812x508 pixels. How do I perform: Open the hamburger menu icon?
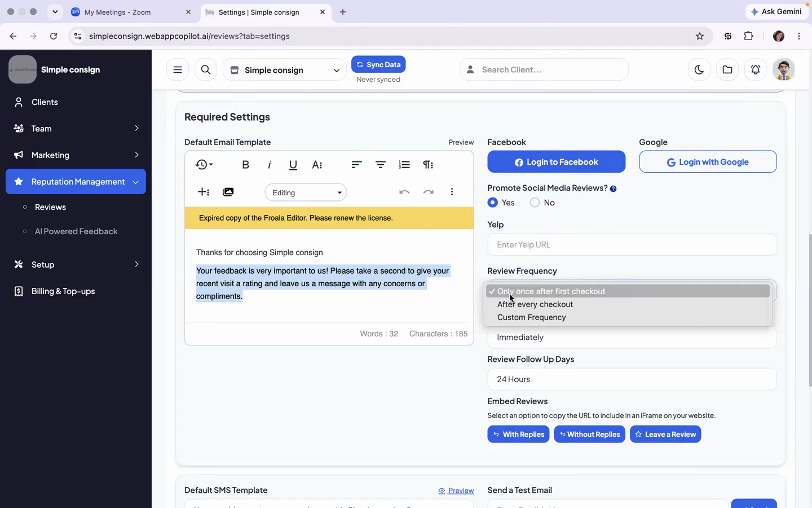click(178, 69)
